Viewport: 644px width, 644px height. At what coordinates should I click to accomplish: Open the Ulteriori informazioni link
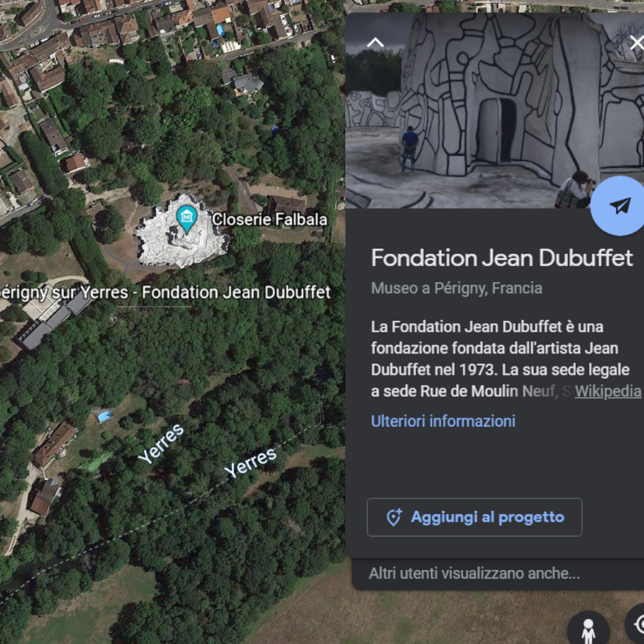tap(443, 421)
